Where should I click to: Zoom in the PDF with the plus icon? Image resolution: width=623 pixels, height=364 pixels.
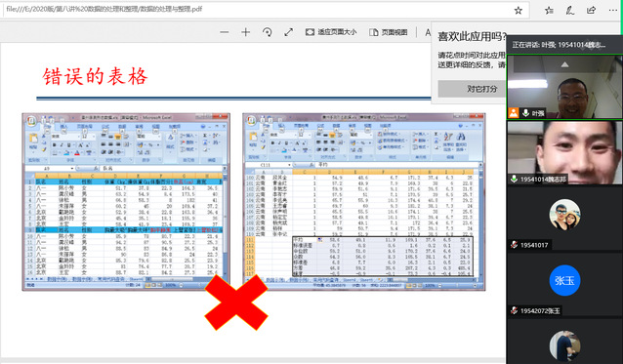(x=245, y=32)
